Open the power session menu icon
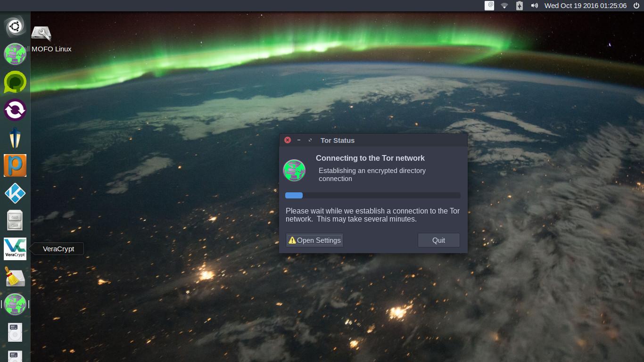The image size is (644, 362). (636, 6)
